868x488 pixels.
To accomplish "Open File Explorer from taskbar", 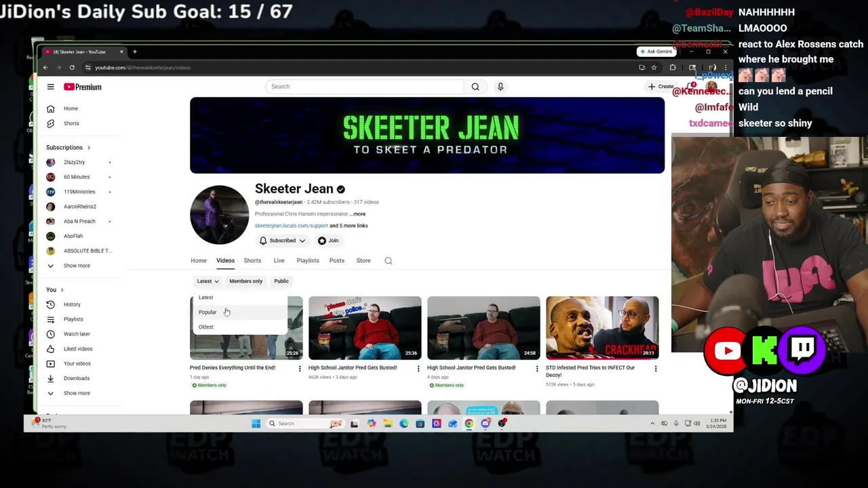I will pyautogui.click(x=387, y=424).
